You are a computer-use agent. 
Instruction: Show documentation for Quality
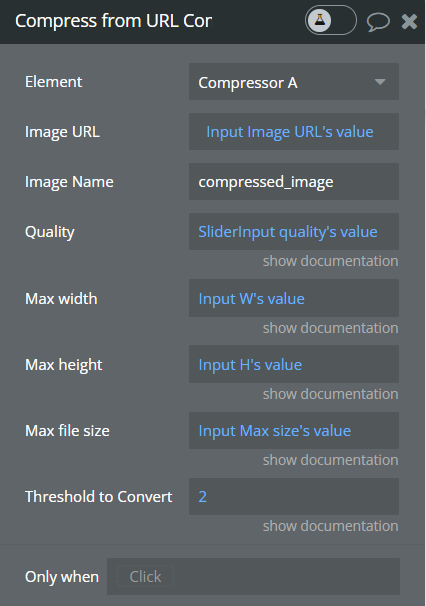331,261
